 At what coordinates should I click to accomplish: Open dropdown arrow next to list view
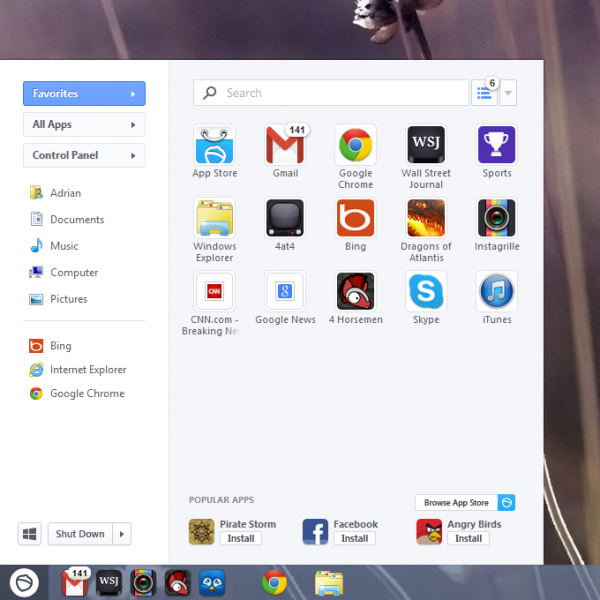pos(508,93)
